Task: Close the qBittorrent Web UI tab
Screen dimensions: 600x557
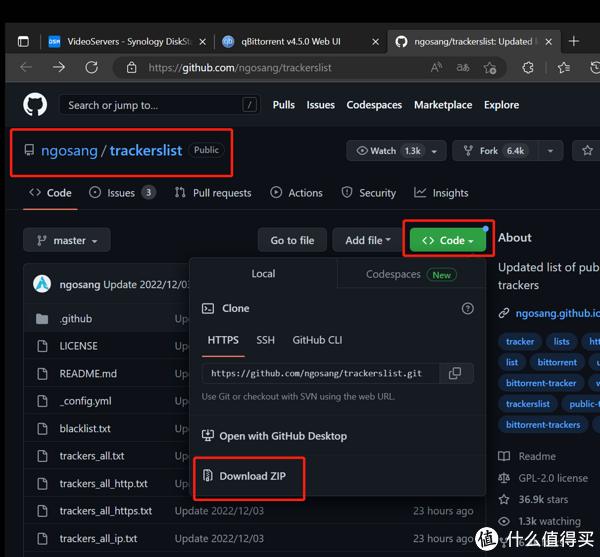Action: pyautogui.click(x=375, y=42)
